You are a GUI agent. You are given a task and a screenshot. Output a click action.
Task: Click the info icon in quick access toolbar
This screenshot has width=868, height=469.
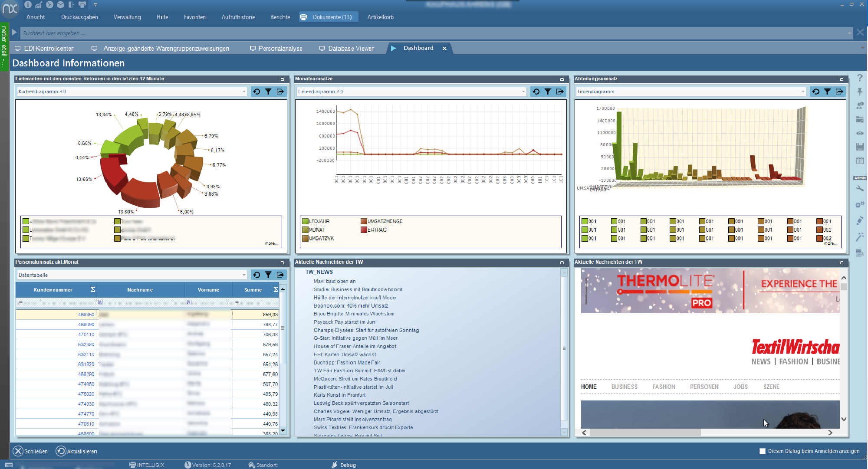tap(28, 5)
